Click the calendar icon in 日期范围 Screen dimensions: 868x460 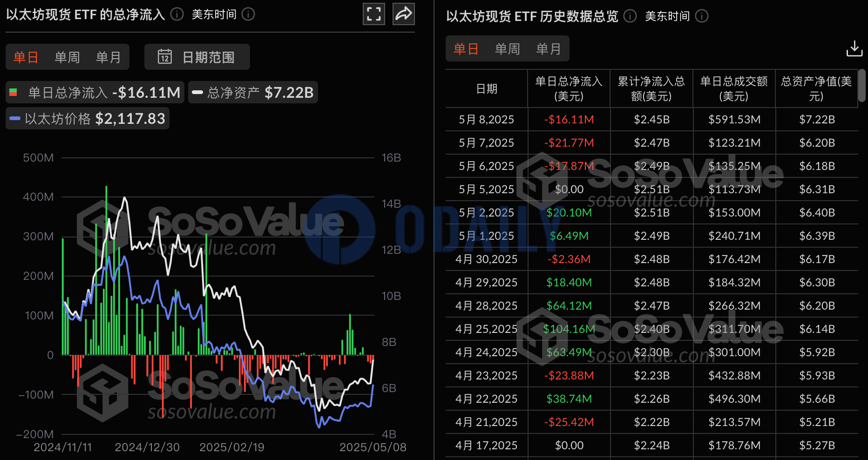(x=165, y=57)
